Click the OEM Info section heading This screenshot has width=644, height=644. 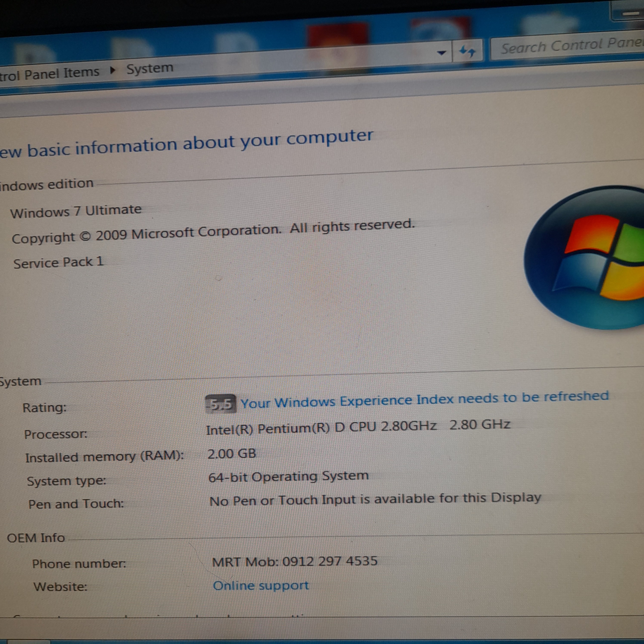[36, 538]
